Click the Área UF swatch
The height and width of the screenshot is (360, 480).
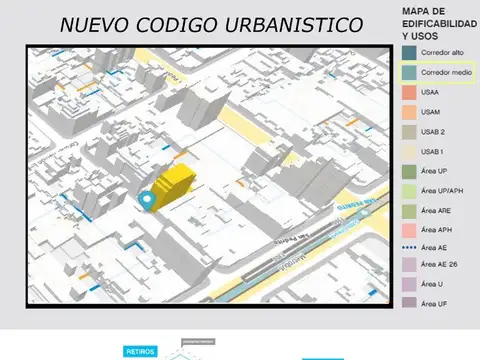(x=409, y=303)
